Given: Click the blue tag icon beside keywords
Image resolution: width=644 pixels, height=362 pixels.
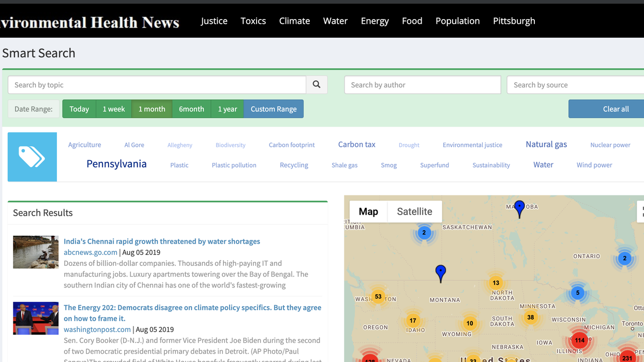Looking at the screenshot, I should (32, 156).
